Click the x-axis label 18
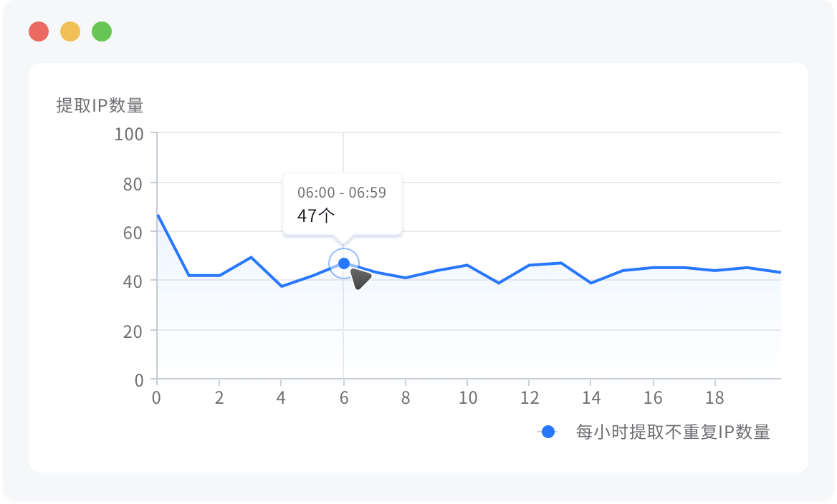Viewport: 837px width, 504px height. [716, 398]
